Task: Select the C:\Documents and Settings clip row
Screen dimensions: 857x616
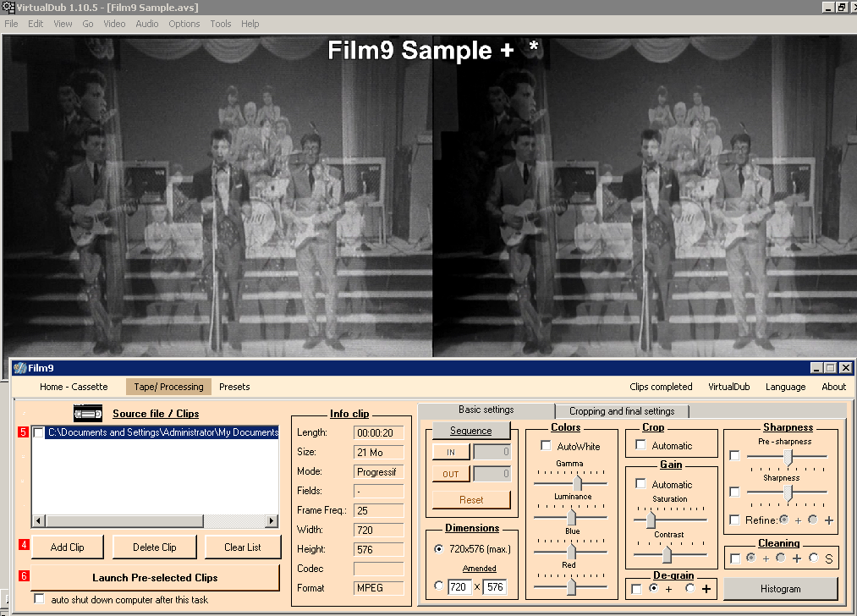Action: click(x=163, y=432)
